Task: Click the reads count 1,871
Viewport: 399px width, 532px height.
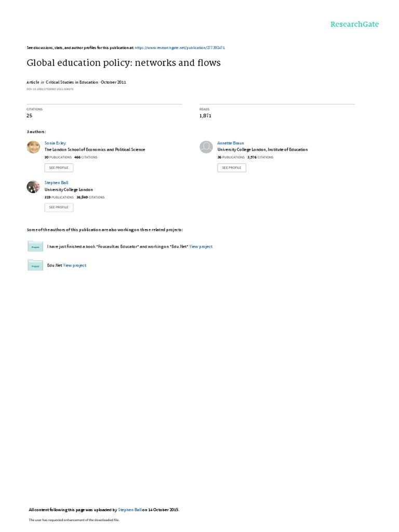Action: 205,116
